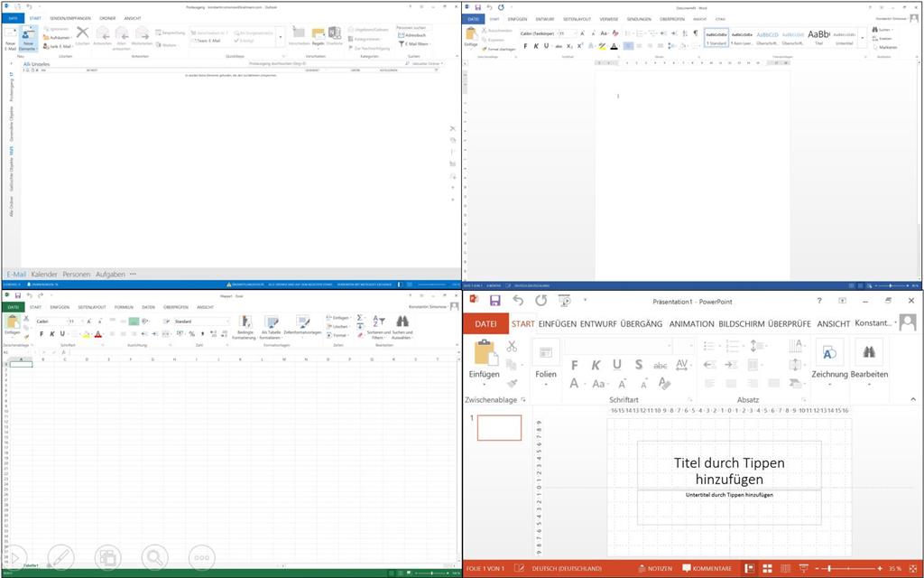Viewport: 924px width, 578px height.
Task: Click Einfügen paste icon in Word
Action: 471,34
